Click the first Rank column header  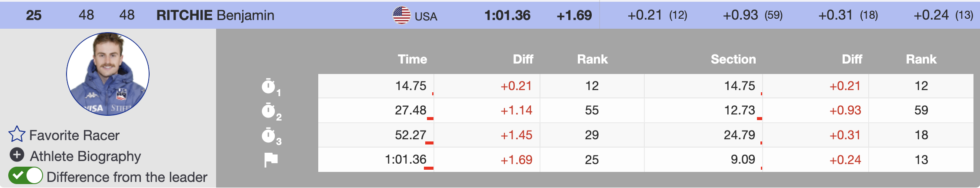point(592,59)
